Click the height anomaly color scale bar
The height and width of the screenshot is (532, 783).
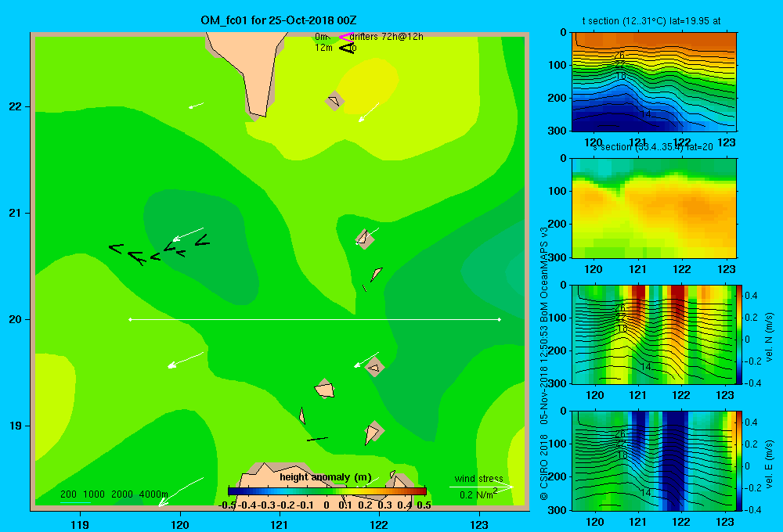point(327,491)
